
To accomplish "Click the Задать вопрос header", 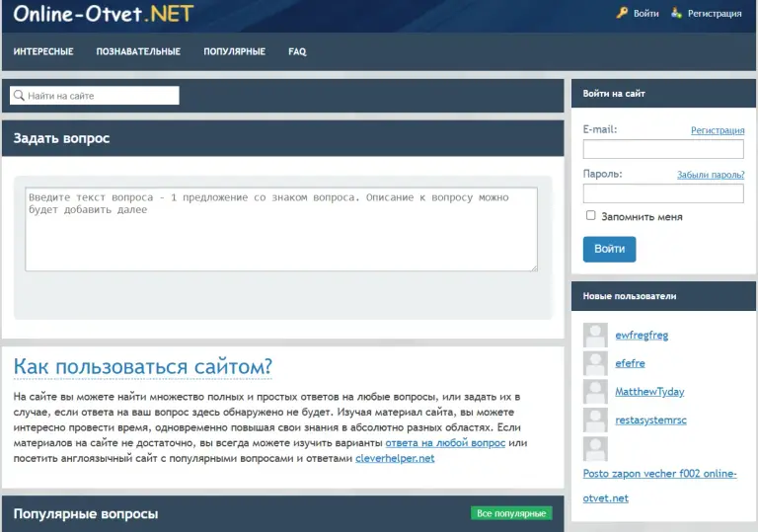I will click(x=61, y=138).
